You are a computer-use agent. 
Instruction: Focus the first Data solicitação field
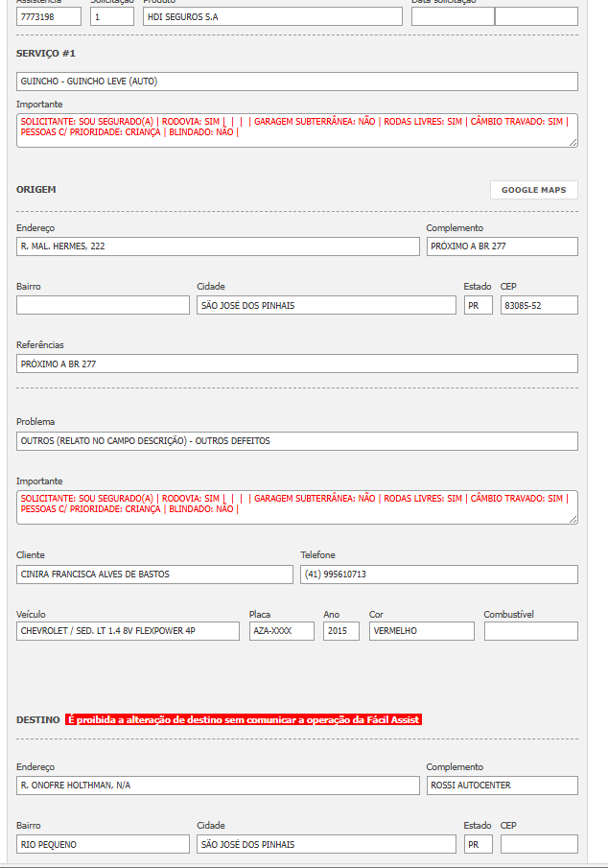coord(453,16)
